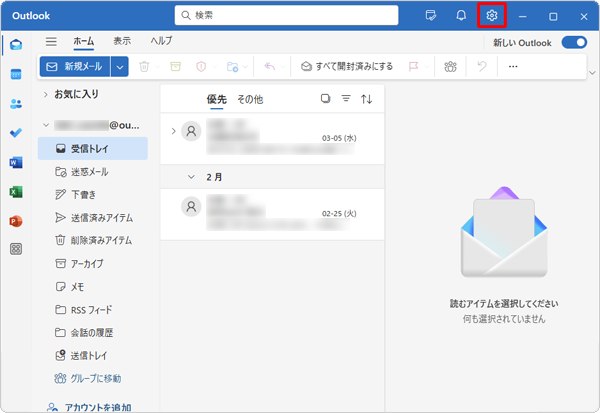This screenshot has height=413, width=600.
Task: Click the Groups icon in toolbar
Action: click(450, 67)
